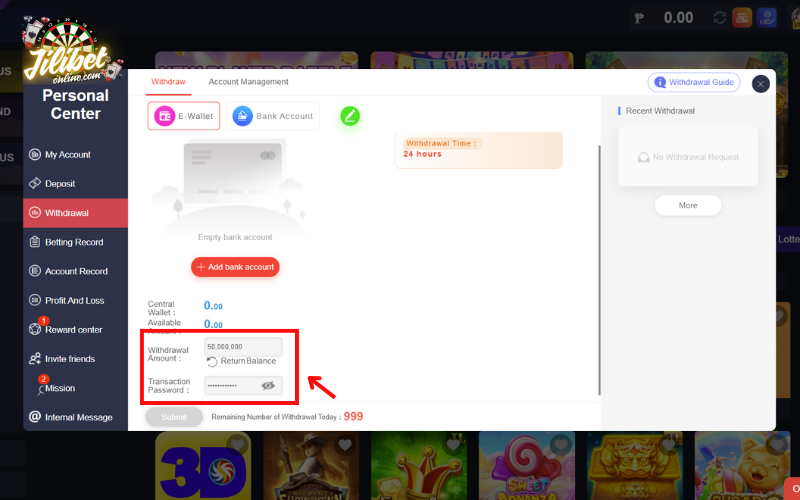The width and height of the screenshot is (800, 500).
Task: Click the orange wallet icon in header
Action: click(742, 18)
